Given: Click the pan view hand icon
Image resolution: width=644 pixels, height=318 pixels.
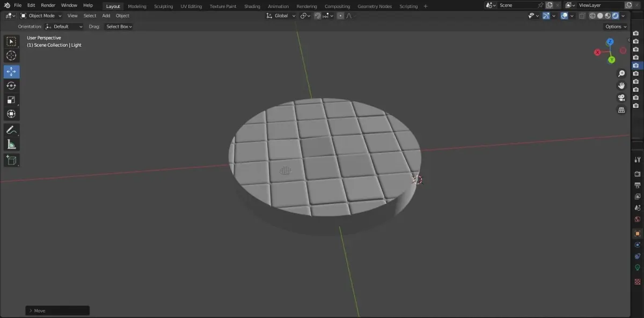Looking at the screenshot, I should [x=621, y=85].
